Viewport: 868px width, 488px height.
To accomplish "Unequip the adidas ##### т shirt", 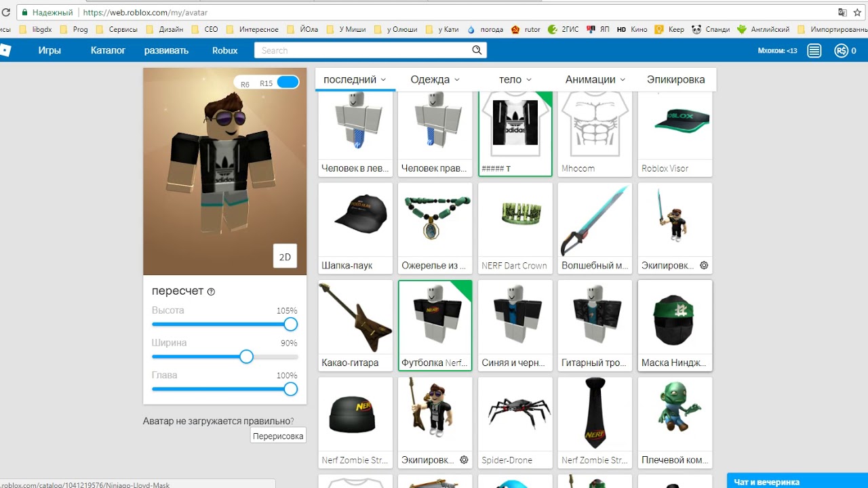I will point(515,134).
